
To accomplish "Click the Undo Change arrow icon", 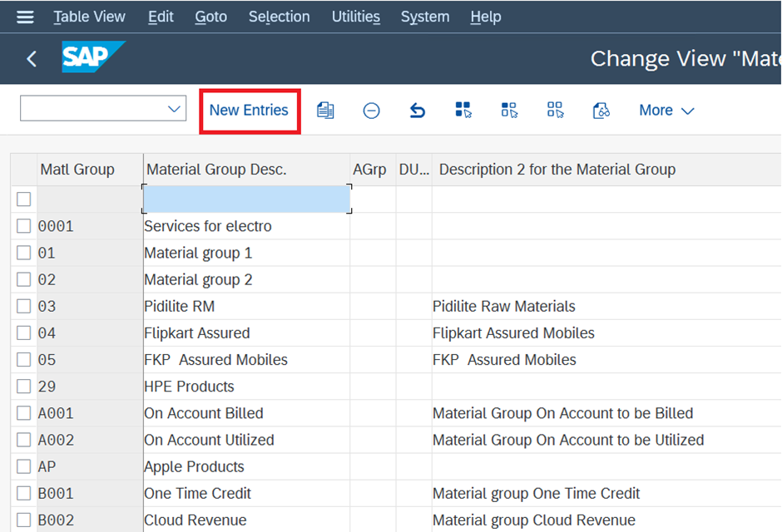I will tap(418, 110).
